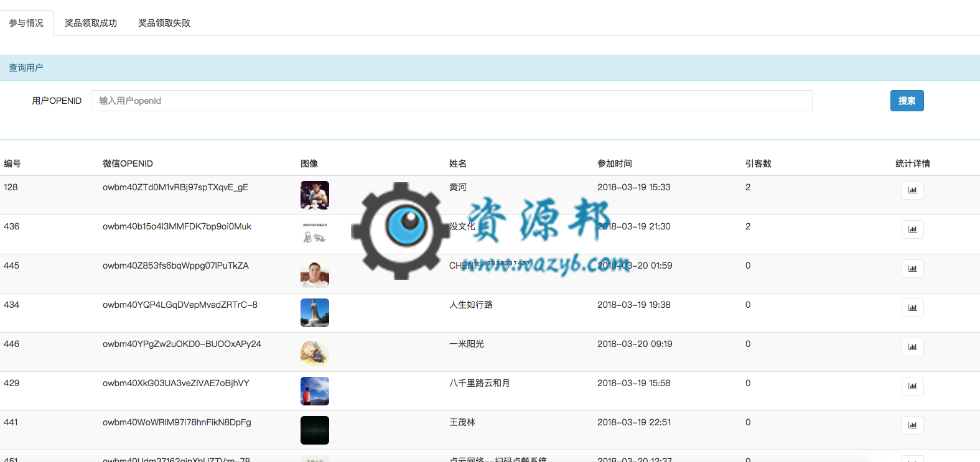The height and width of the screenshot is (462, 980).
Task: Open statistics chart icon for user 441
Action: 912,425
